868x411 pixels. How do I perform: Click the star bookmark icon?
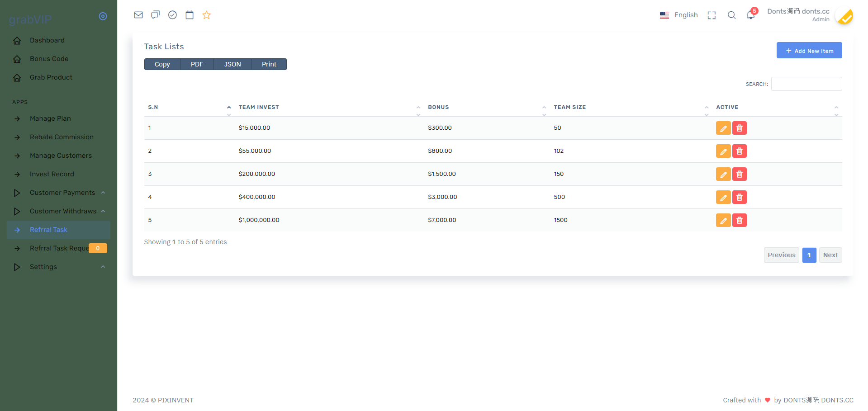207,15
